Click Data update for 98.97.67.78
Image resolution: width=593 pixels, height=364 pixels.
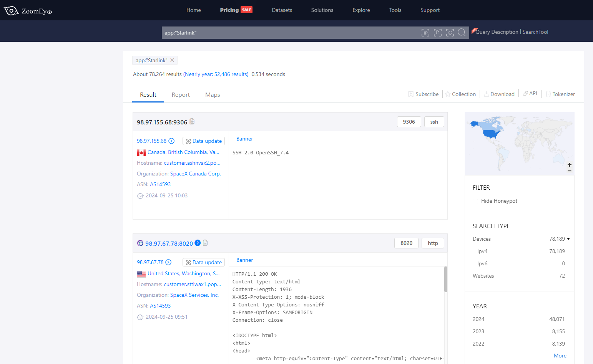pyautogui.click(x=204, y=262)
